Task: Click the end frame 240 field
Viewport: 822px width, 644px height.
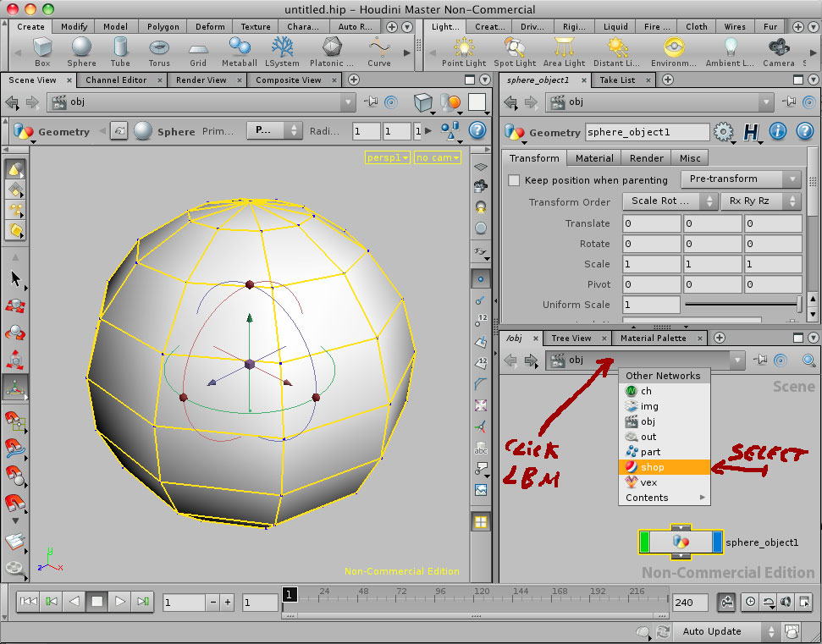Action: tap(690, 602)
